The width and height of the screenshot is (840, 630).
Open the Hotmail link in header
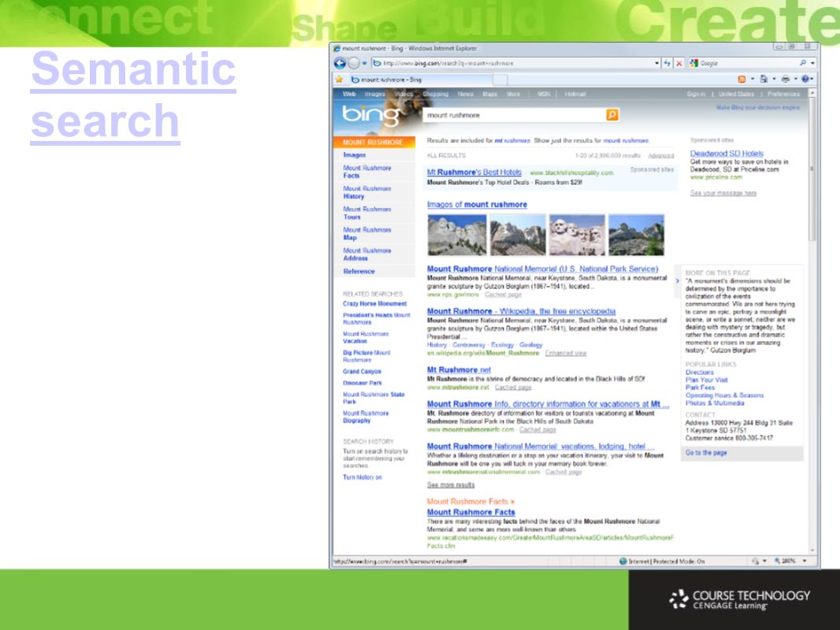click(x=574, y=94)
